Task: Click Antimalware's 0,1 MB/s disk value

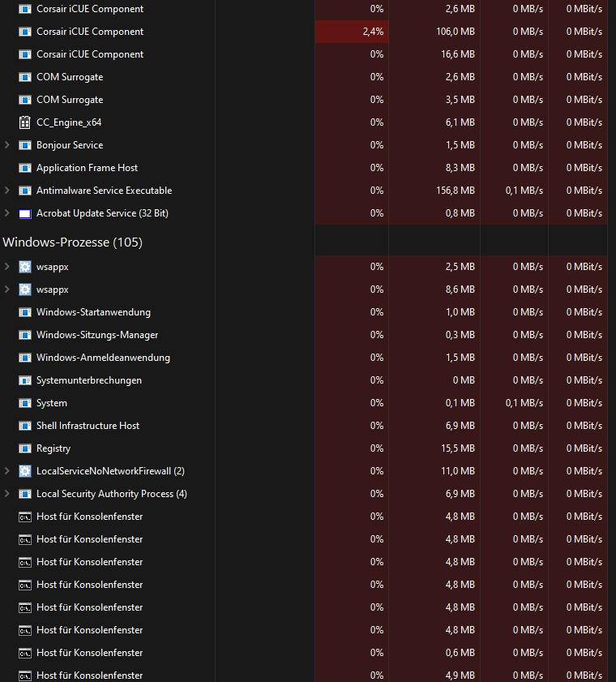Action: click(524, 191)
